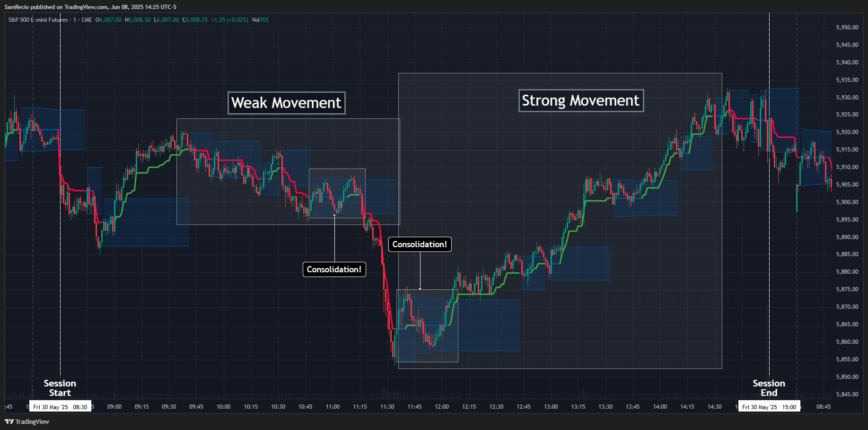868x430 pixels.
Task: Click the open value O6,007.00
Action: (108, 20)
